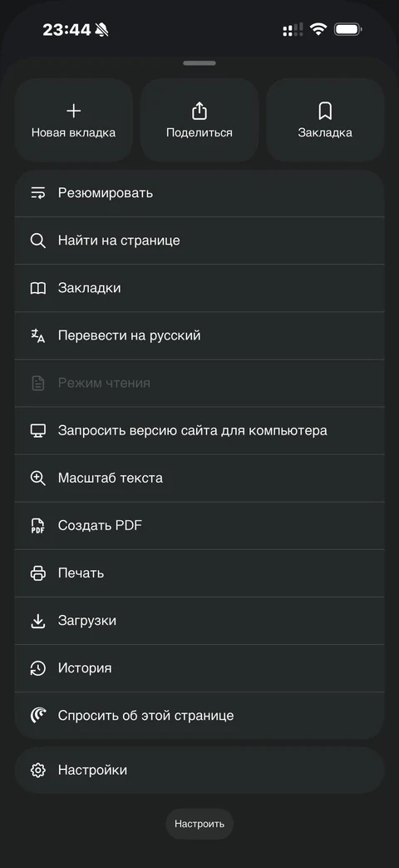Click the monitor icon for desktop site version
399x868 pixels.
[37, 431]
